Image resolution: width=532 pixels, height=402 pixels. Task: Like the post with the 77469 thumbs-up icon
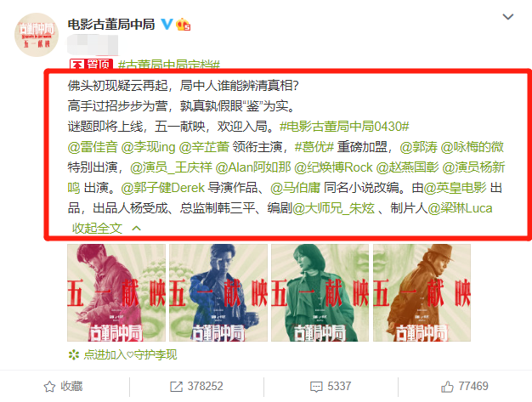click(x=447, y=387)
